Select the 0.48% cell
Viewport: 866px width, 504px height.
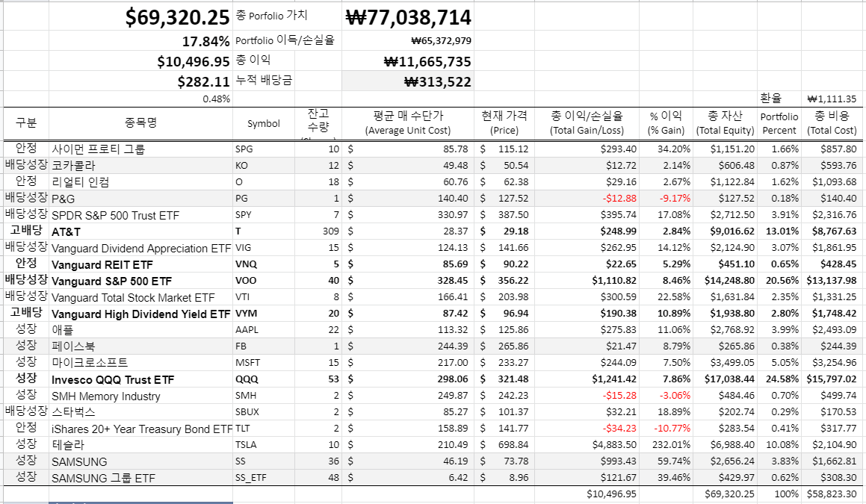(140, 99)
